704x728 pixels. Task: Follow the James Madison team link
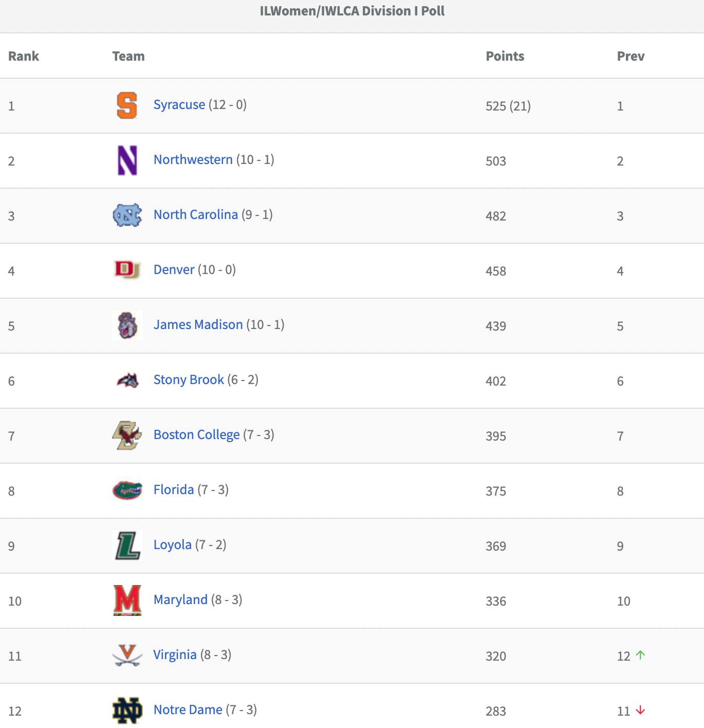198,324
